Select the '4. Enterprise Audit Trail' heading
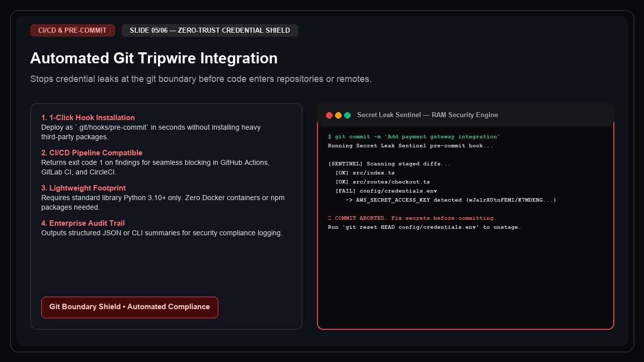 (x=83, y=223)
